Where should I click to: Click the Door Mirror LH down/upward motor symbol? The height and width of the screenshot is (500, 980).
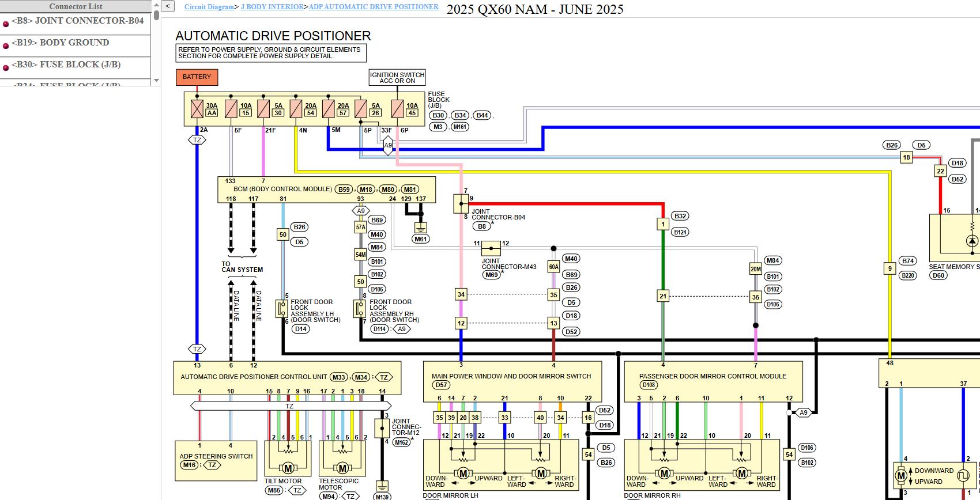click(463, 474)
